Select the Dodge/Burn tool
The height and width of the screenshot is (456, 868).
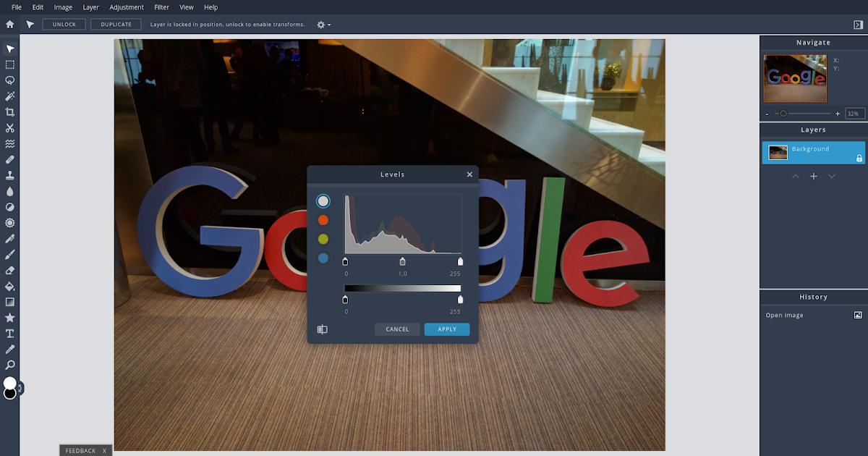10,207
